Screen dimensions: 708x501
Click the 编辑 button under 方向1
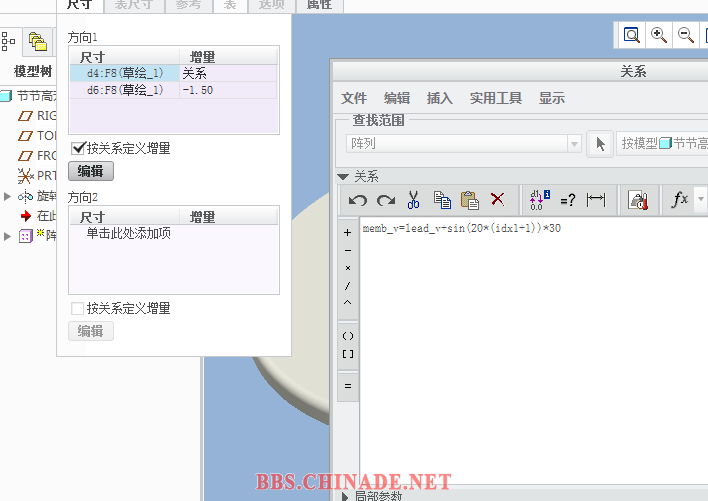91,171
